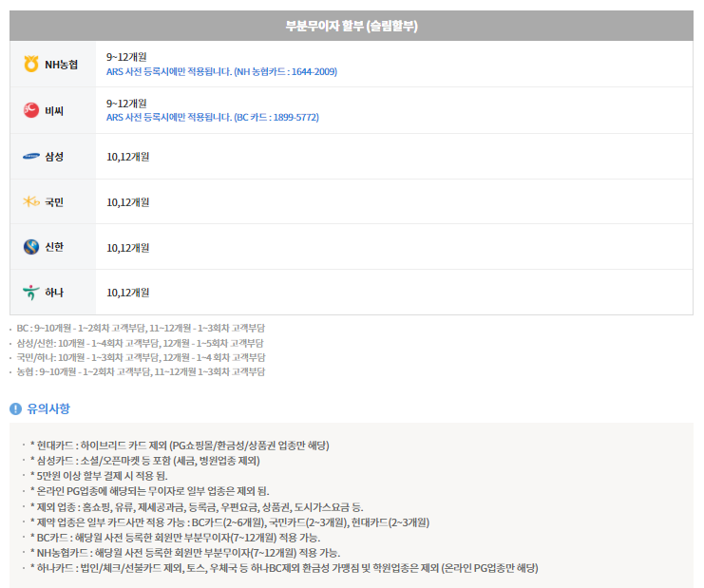Viewport: 704px width, 588px height.
Task: Click the Hana 하나 card logo
Action: point(31,293)
